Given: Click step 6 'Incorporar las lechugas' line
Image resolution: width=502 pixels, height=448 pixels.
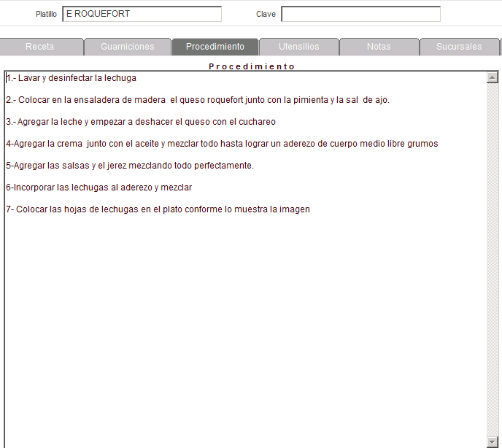Looking at the screenshot, I should (99, 188).
